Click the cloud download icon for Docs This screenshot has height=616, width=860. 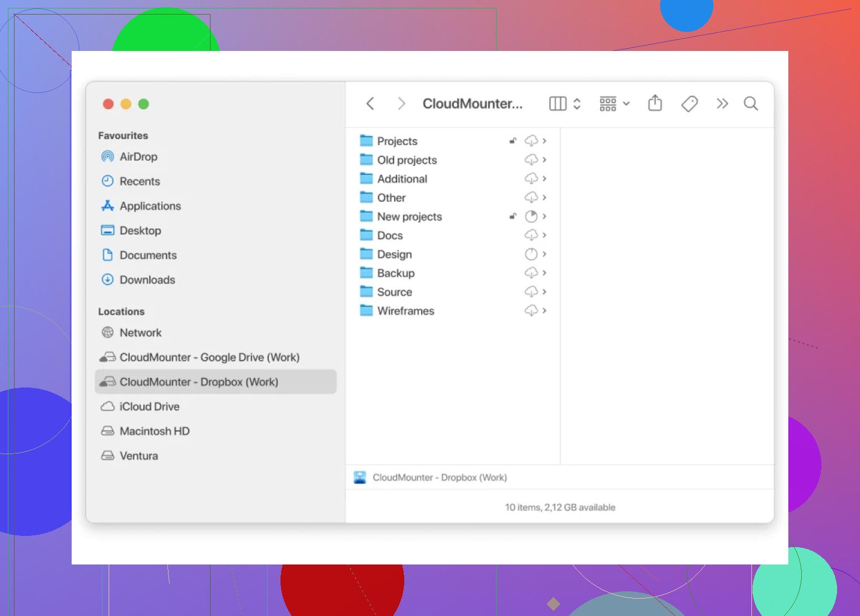pyautogui.click(x=531, y=235)
